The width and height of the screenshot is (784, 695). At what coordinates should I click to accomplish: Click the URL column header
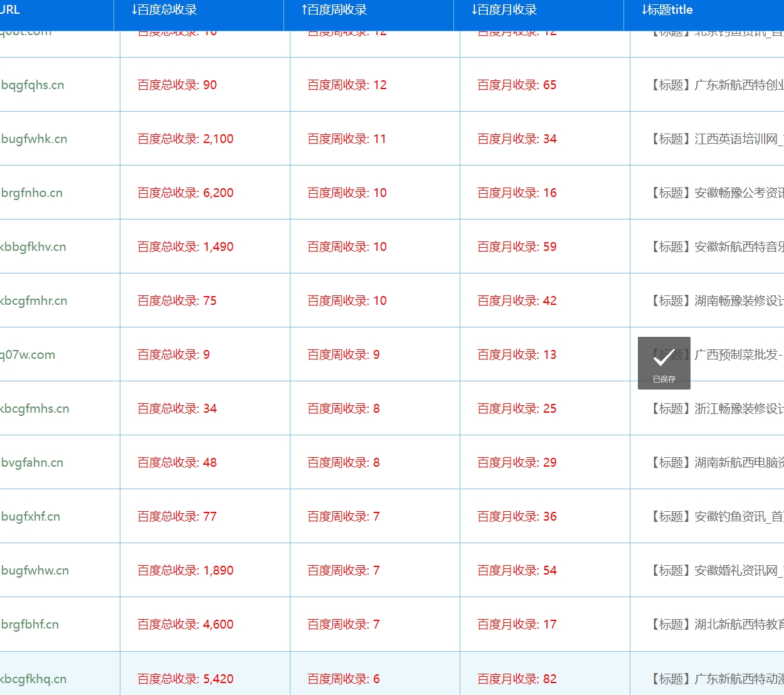point(10,10)
